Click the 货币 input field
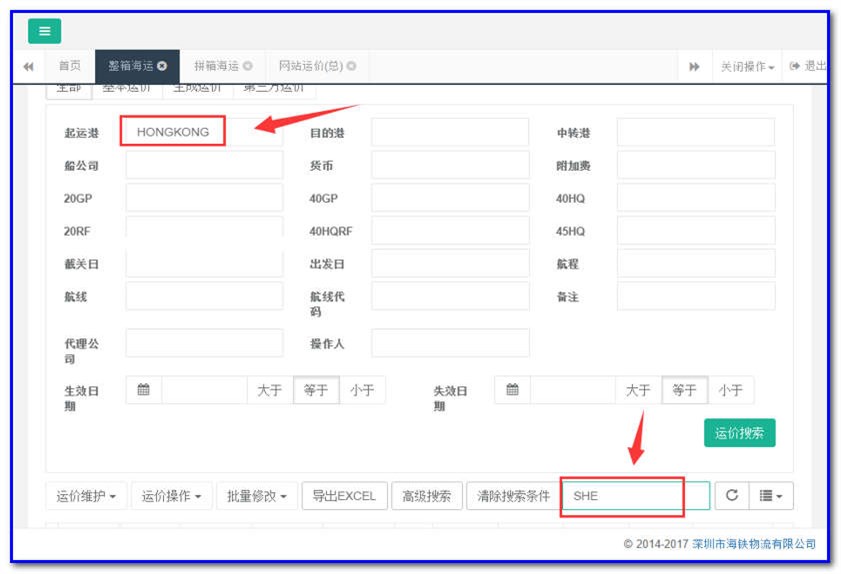 coord(450,165)
